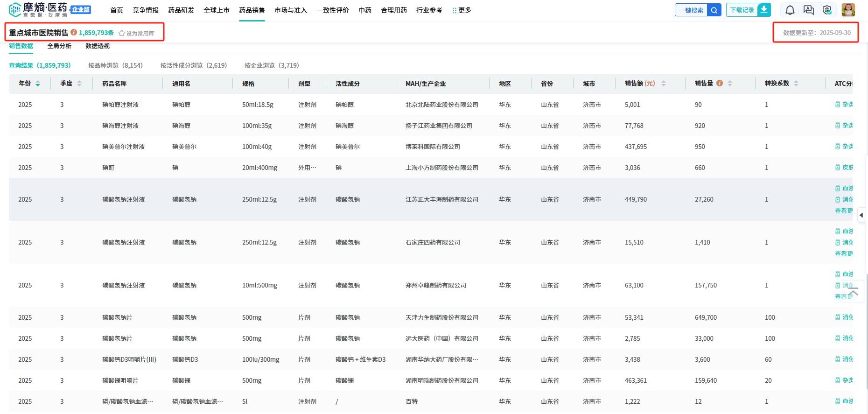Open the user avatar profile
Viewport: 868px width, 414px height.
coord(848,10)
